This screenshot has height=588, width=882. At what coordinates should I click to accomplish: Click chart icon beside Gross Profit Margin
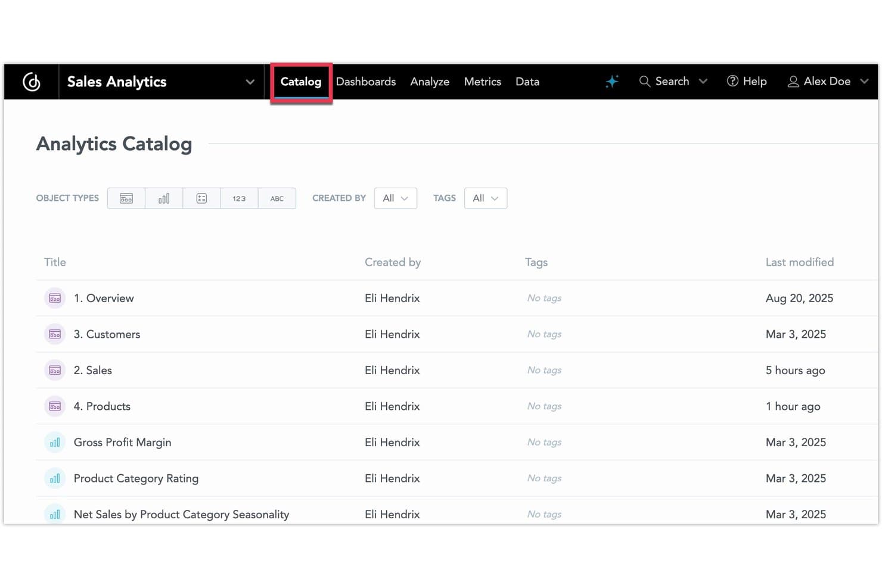(55, 442)
